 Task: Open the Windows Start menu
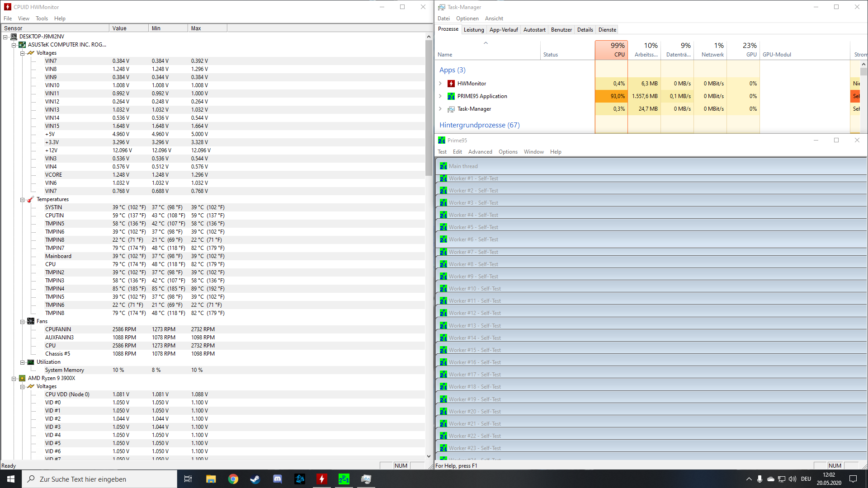11,479
